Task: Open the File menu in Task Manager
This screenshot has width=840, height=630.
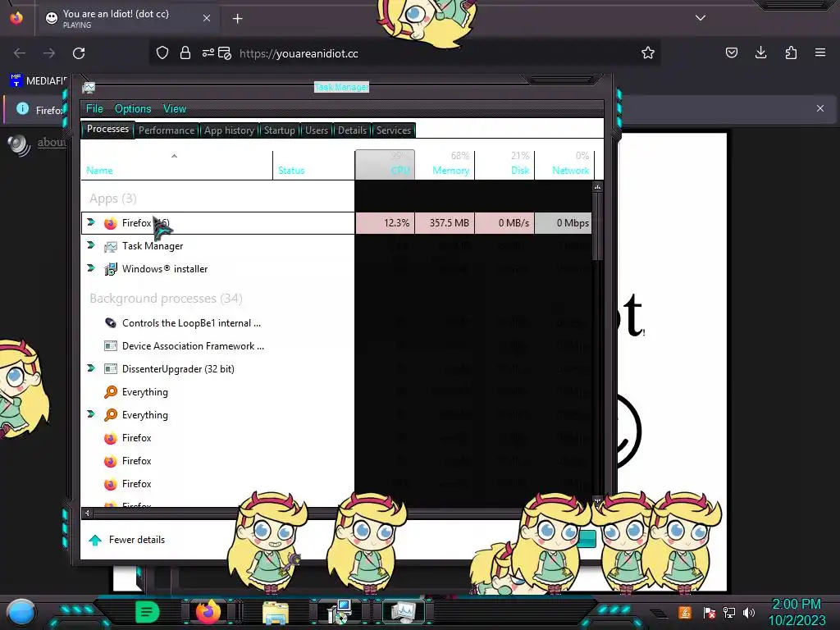Action: [94, 109]
